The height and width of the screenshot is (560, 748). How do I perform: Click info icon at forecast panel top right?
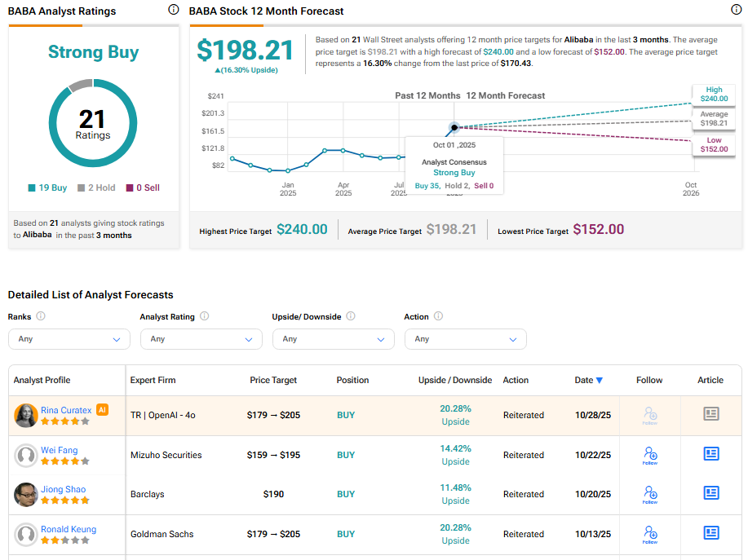pyautogui.click(x=736, y=10)
